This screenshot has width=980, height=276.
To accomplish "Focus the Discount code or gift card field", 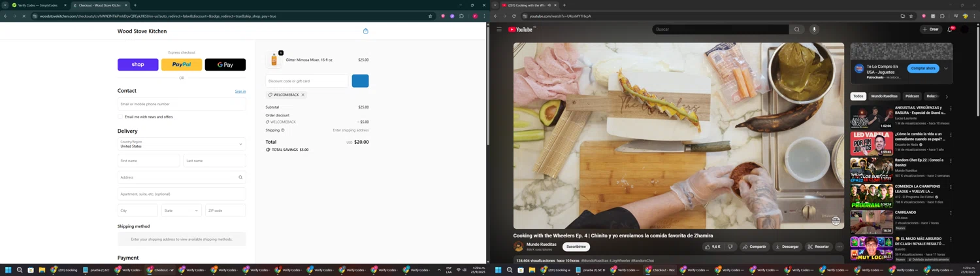I will 307,81.
